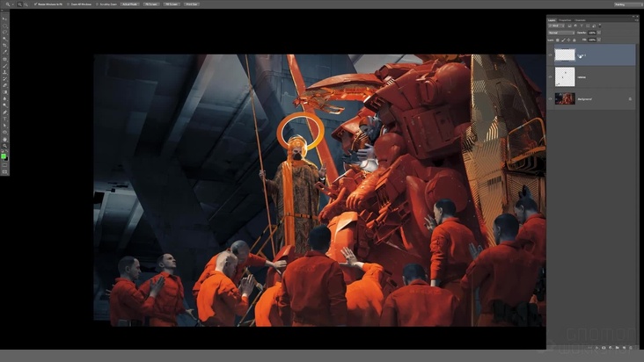Click the Zoom Out magnifier option
This screenshot has height=362, width=644.
coord(26,4)
